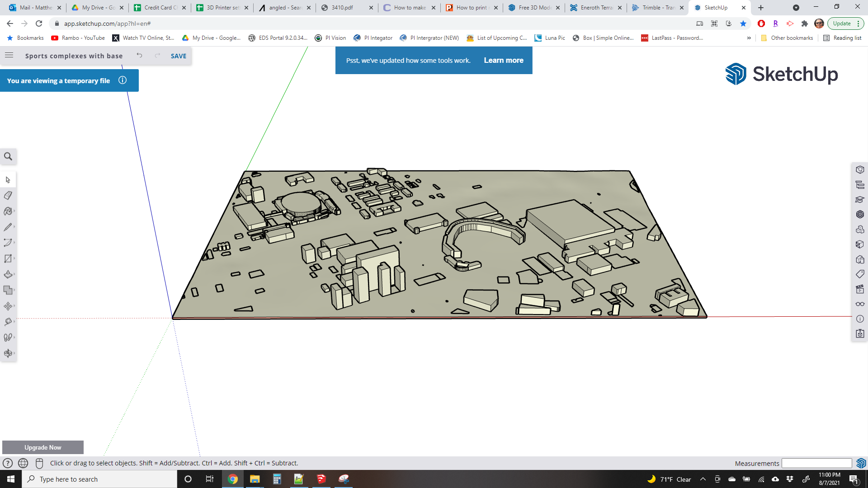Select the Line tool

point(8,227)
